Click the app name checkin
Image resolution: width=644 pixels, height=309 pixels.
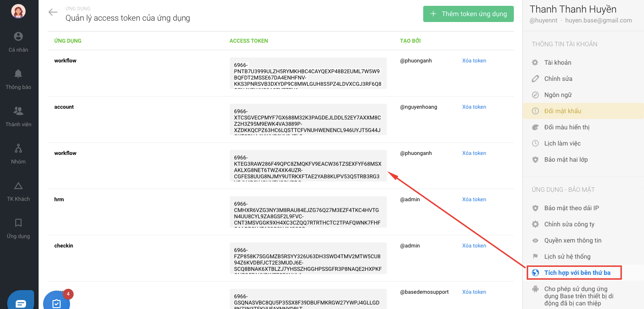64,246
